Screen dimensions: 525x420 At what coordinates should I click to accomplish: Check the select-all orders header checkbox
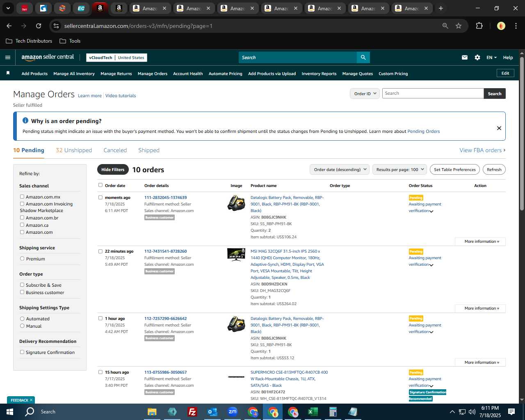[100, 185]
